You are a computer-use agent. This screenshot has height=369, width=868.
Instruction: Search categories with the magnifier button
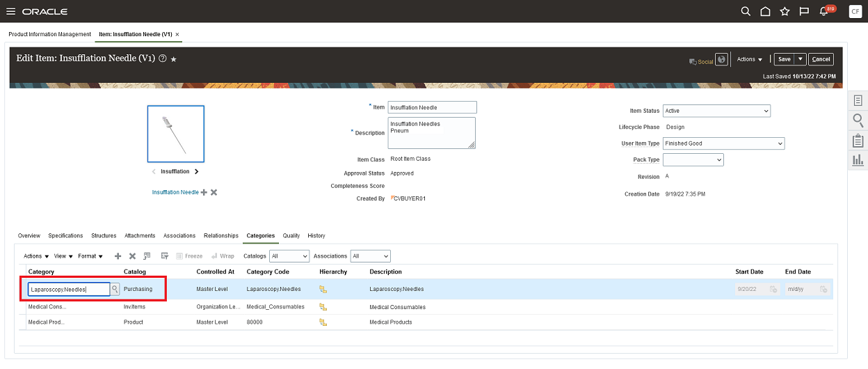click(115, 289)
